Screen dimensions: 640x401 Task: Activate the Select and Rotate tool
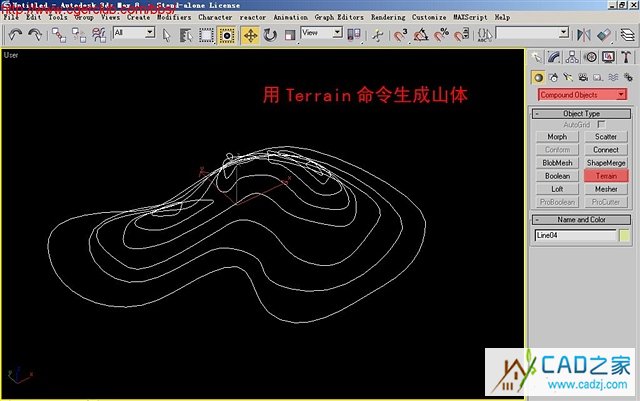point(270,36)
